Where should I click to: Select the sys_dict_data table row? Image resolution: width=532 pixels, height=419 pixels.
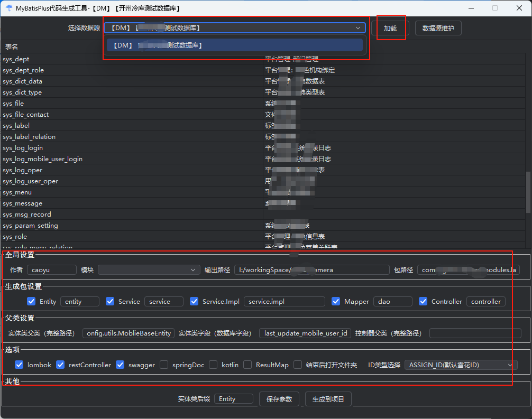[23, 81]
